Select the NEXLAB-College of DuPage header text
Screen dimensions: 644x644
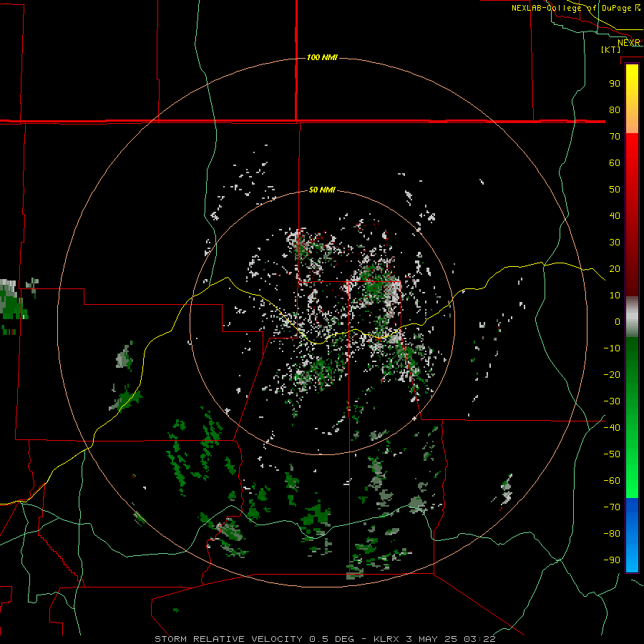pos(575,8)
